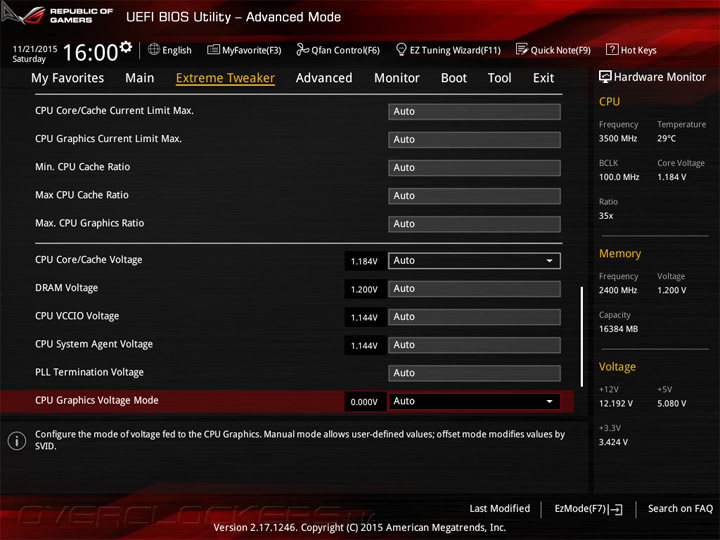Screen dimensions: 720x540
Task: Open the My Favorites tab
Action: point(68,78)
